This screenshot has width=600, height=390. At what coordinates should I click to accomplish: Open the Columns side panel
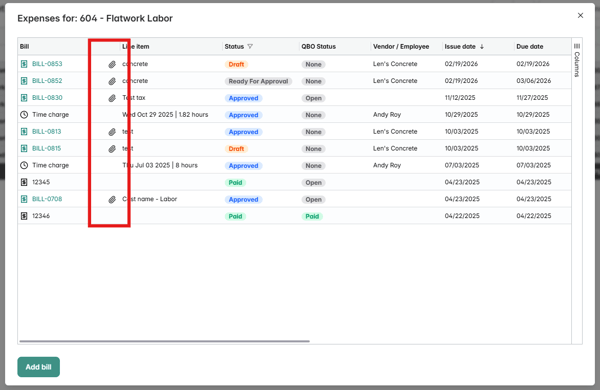[577, 60]
